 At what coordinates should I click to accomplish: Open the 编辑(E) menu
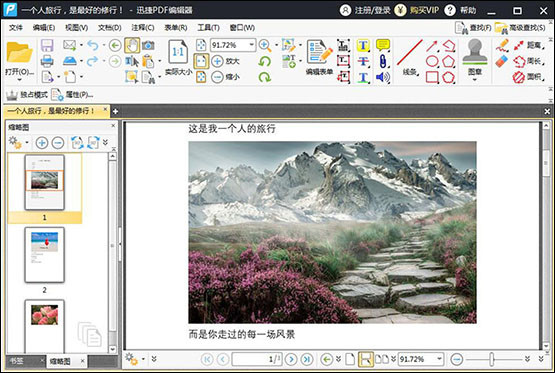coord(44,28)
